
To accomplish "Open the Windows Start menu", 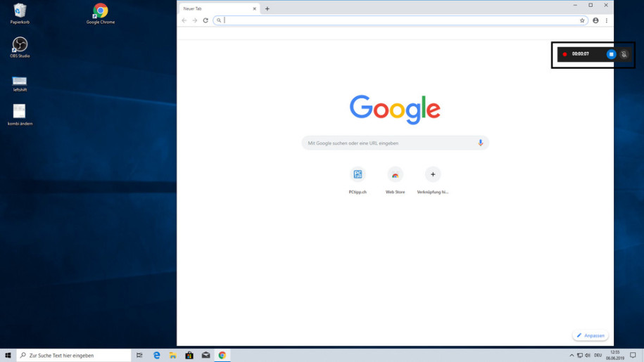I will (x=8, y=355).
